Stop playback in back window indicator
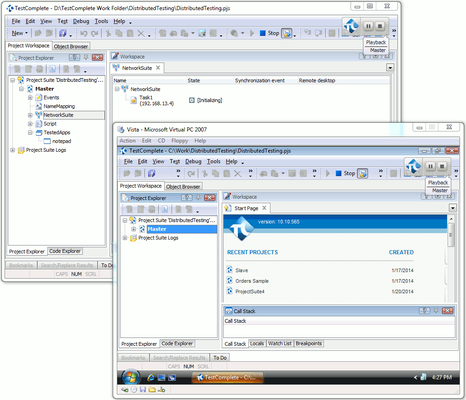Viewport: 466px width, 400px height. pyautogui.click(x=380, y=26)
